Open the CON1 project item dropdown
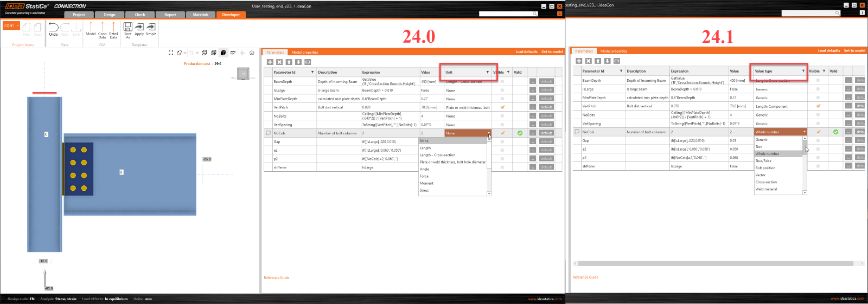The width and height of the screenshot is (868, 304). (x=18, y=25)
